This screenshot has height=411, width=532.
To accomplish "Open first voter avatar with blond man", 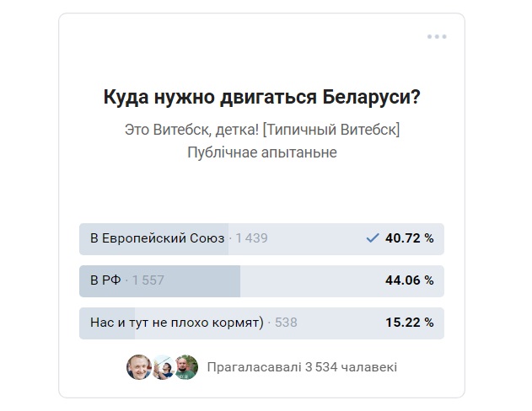I will tap(138, 367).
